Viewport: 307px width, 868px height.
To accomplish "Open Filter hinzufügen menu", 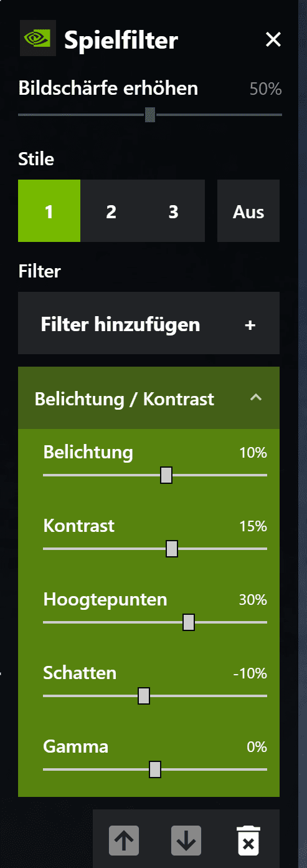I will (x=149, y=323).
